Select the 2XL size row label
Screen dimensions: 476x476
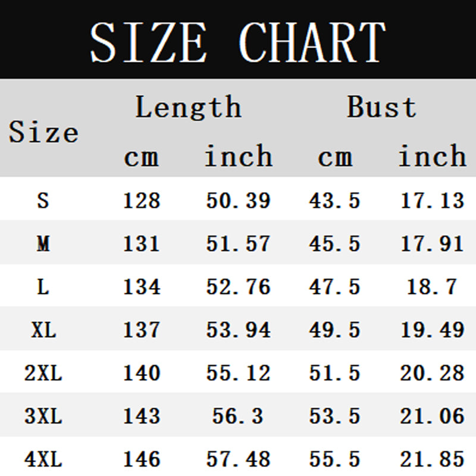pos(43,373)
